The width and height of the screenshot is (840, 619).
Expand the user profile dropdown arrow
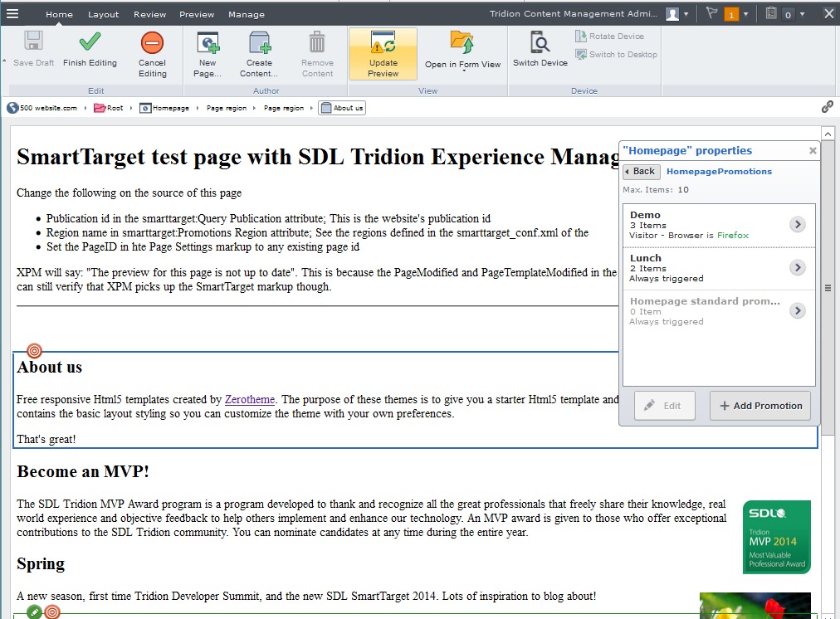click(686, 14)
